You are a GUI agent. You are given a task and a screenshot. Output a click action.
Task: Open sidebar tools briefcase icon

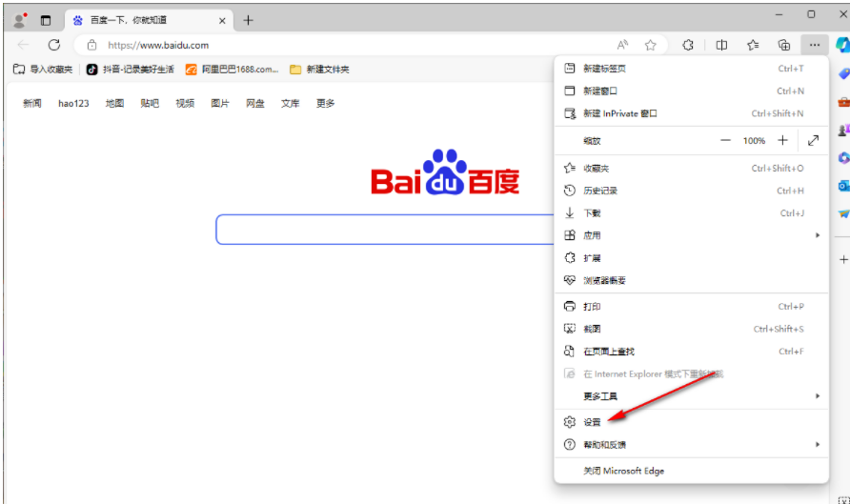[843, 102]
